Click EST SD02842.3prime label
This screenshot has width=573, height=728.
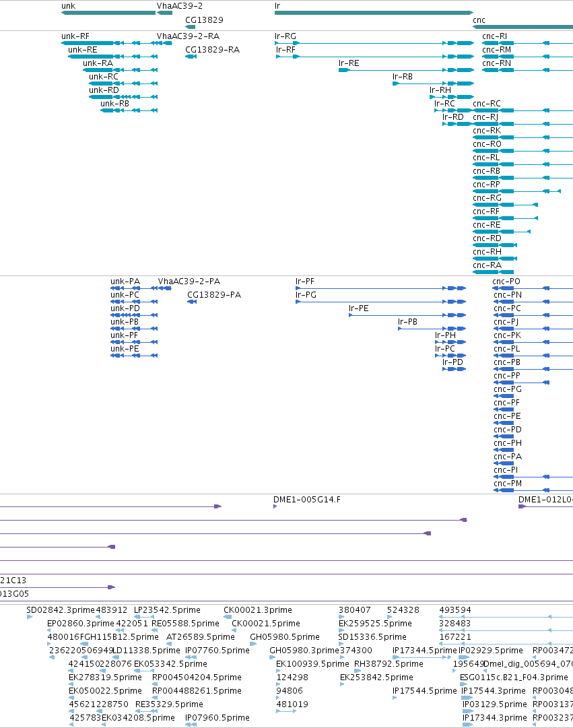point(61,610)
